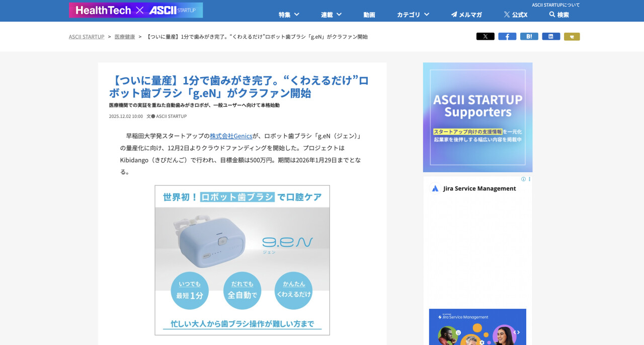Click the AdChoices info icon on ad

point(524,179)
